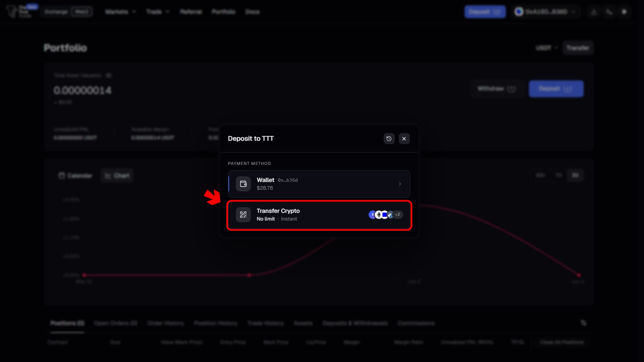Select the 7D range button
644x362 pixels.
(x=558, y=175)
